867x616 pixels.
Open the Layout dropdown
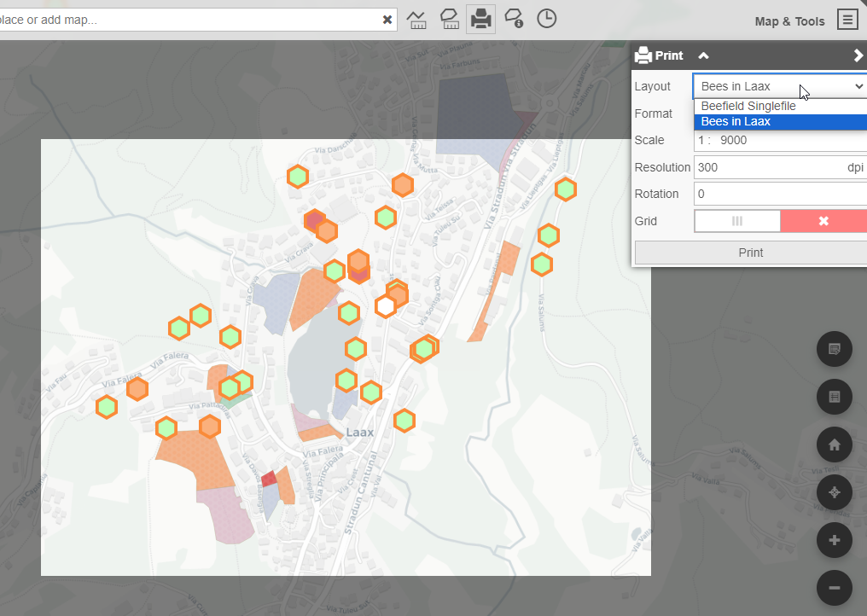click(x=780, y=86)
